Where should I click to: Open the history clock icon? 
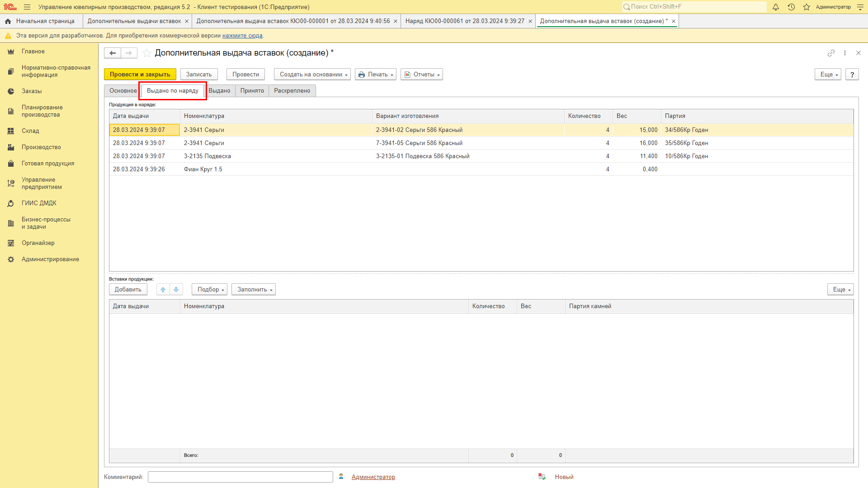791,7
